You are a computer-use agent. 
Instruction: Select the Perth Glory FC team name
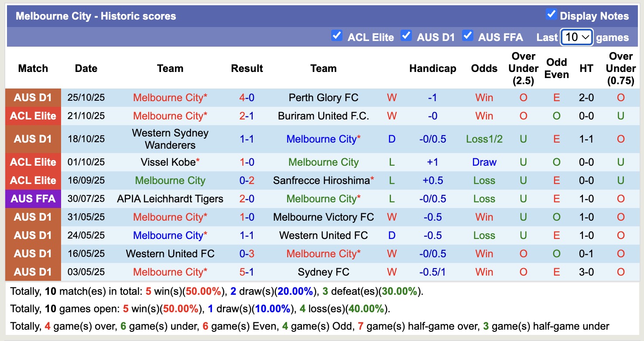tap(323, 97)
